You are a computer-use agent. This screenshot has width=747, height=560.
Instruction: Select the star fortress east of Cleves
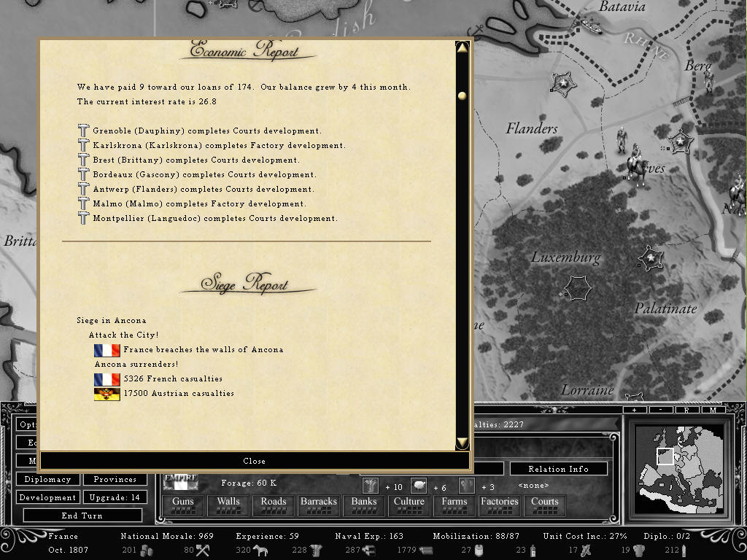click(x=681, y=141)
